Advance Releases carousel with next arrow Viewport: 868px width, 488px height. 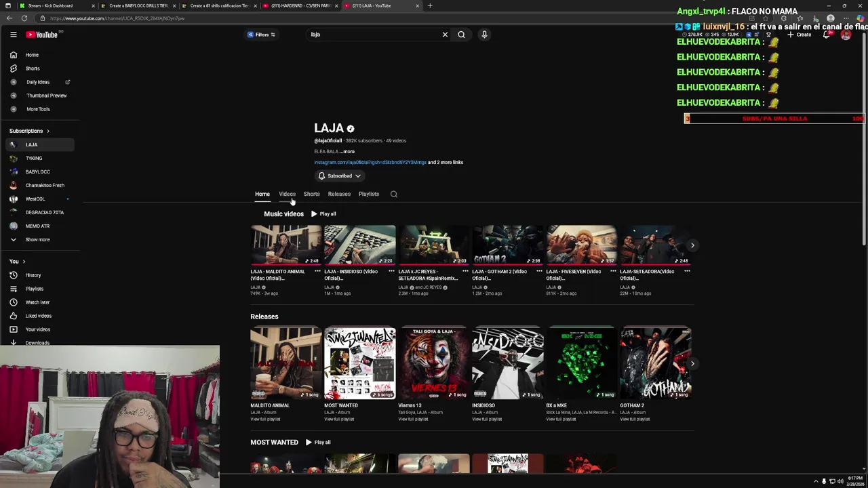coord(692,364)
